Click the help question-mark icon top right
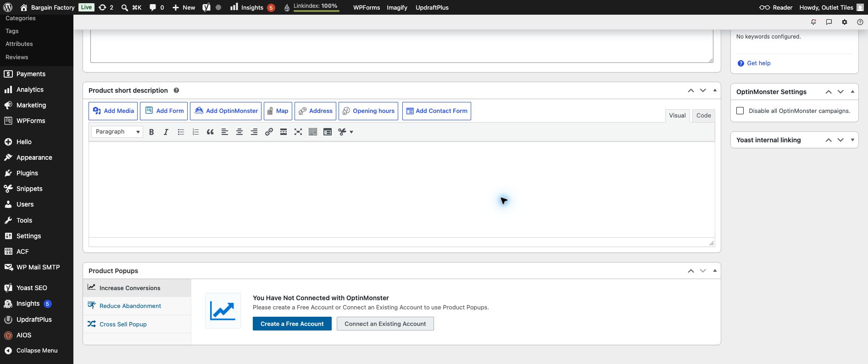Viewport: 868px width, 364px height. click(x=860, y=22)
